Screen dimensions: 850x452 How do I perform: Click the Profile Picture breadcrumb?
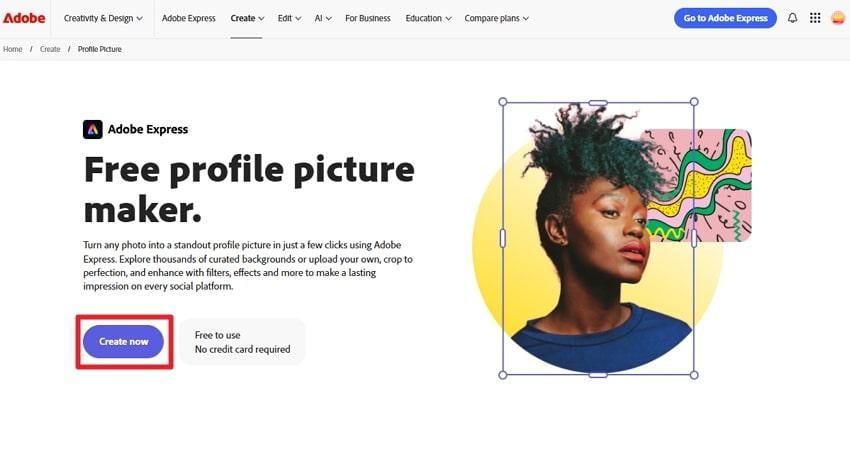pos(100,49)
